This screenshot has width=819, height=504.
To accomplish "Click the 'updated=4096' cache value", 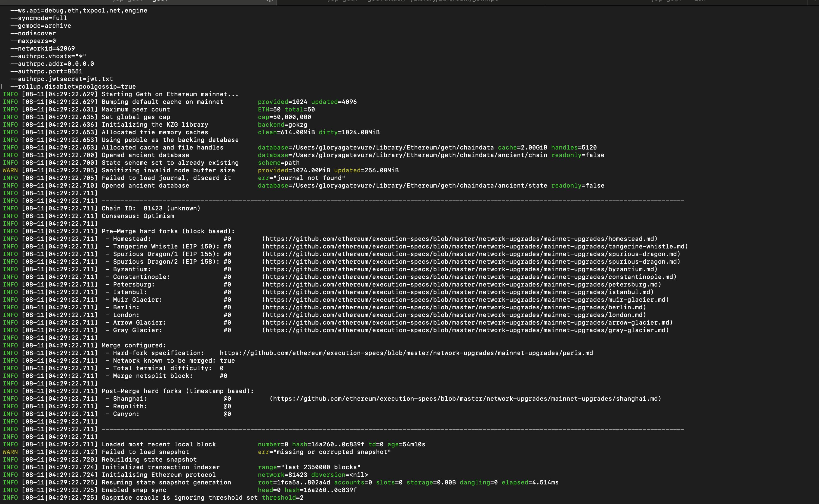I will 334,102.
